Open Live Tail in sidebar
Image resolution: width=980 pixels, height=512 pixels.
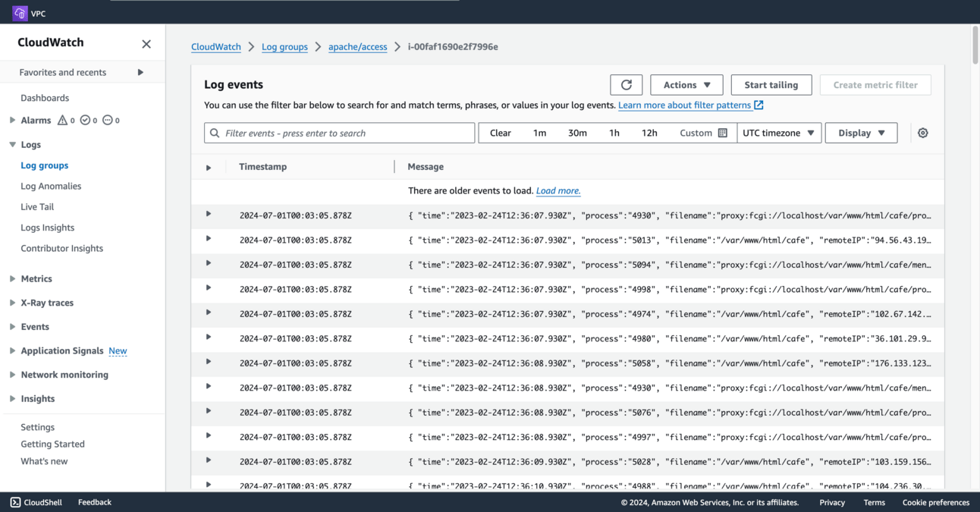point(37,206)
